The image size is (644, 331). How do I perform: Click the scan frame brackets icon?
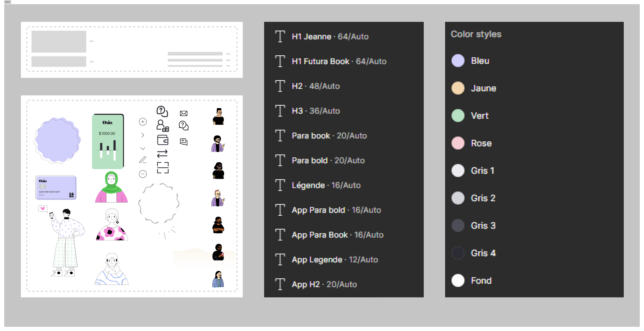(163, 167)
